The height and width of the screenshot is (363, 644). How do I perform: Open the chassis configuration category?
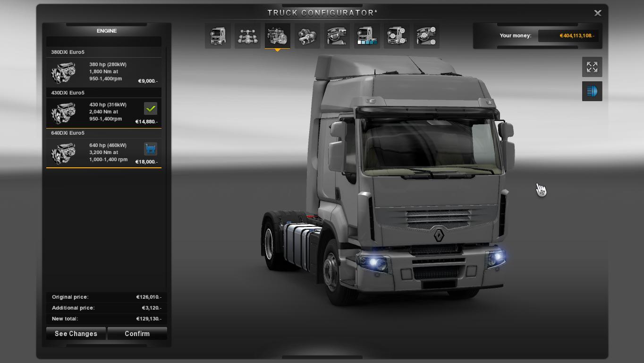[x=247, y=36]
